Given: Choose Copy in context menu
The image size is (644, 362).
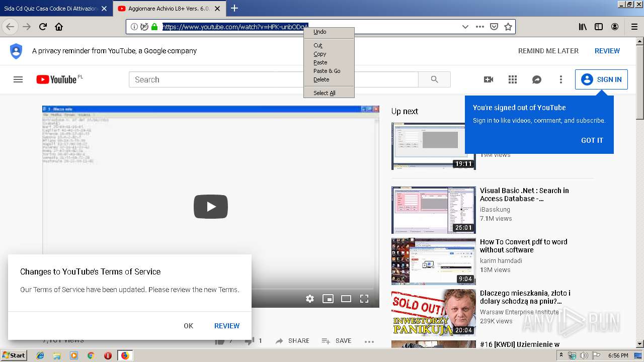Looking at the screenshot, I should pyautogui.click(x=329, y=54).
